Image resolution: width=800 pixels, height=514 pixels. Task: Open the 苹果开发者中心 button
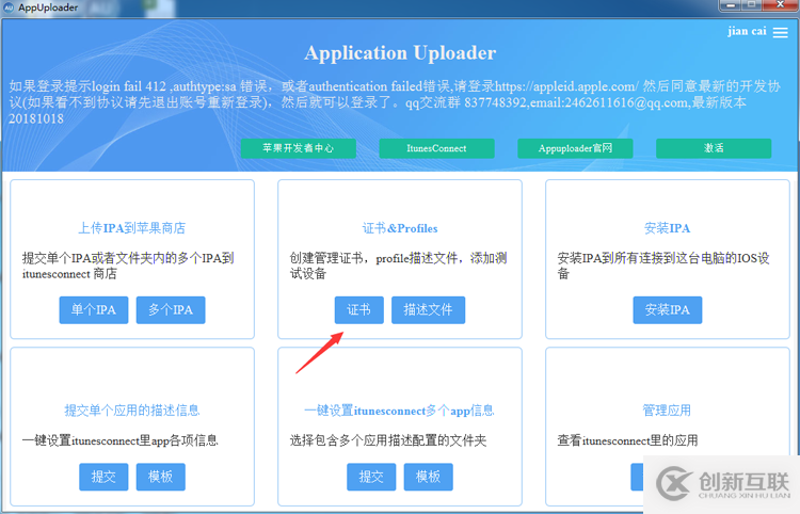[x=298, y=148]
